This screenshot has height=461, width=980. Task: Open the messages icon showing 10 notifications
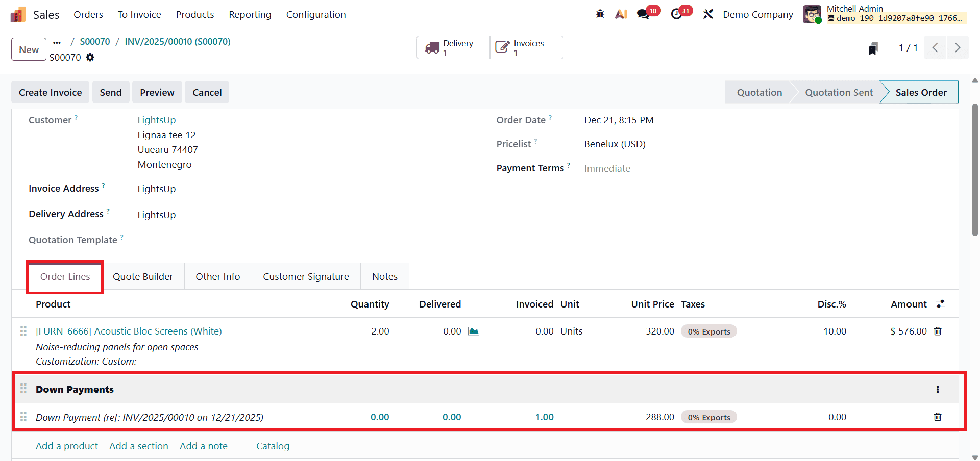(x=644, y=14)
